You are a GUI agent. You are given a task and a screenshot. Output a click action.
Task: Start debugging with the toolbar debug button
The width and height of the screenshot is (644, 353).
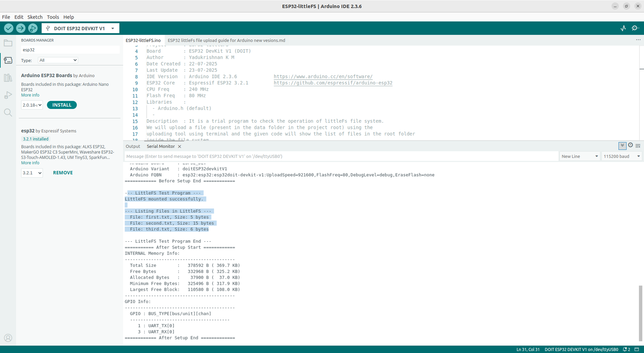click(x=33, y=28)
